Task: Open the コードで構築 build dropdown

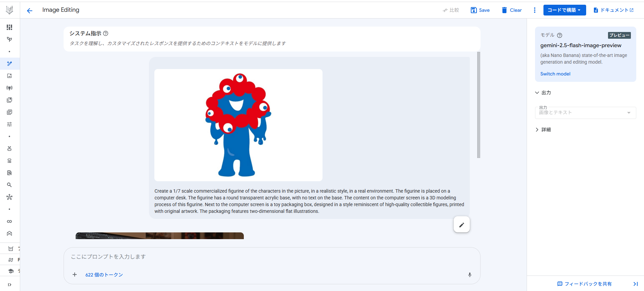Action: [x=565, y=10]
